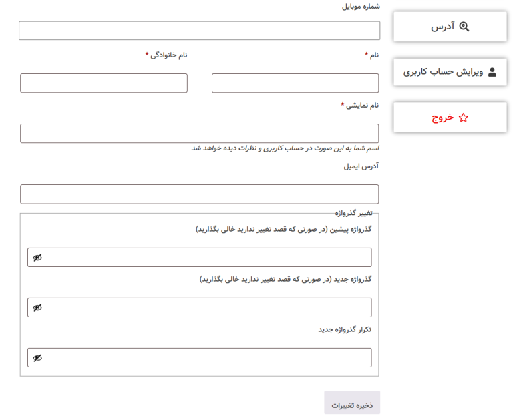Viewport: 513px width, 420px height.
Task: Show the previous password via eye icon
Action: (37, 258)
